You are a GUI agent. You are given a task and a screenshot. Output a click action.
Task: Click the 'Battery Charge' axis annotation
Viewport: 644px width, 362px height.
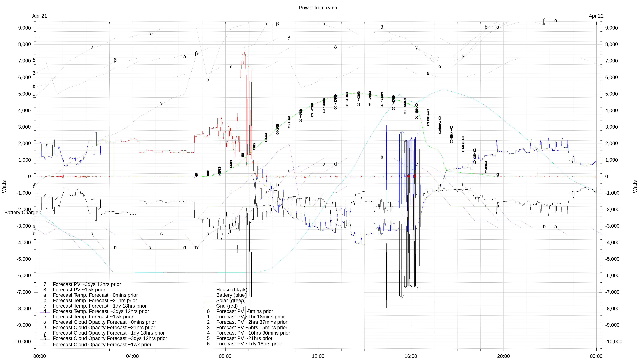[x=21, y=213]
